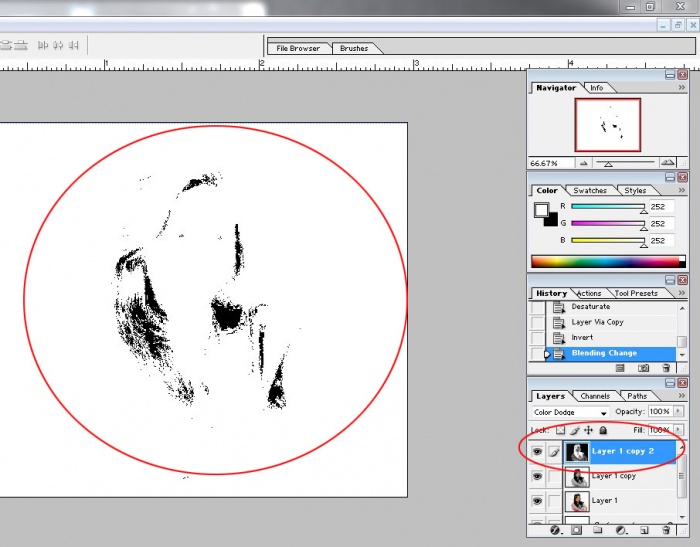Viewport: 700px width, 547px height.
Task: Create new adjustment layer from Layers panel
Action: 621,530
